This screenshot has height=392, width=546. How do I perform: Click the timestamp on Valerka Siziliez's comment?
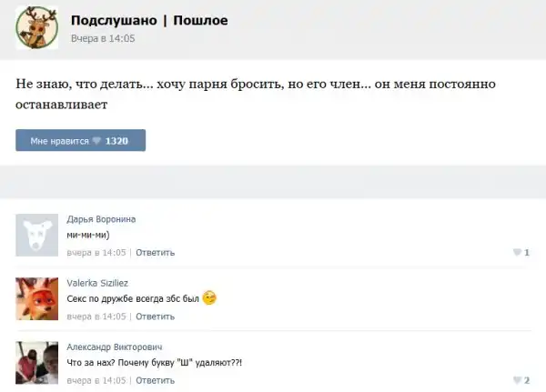tap(96, 316)
